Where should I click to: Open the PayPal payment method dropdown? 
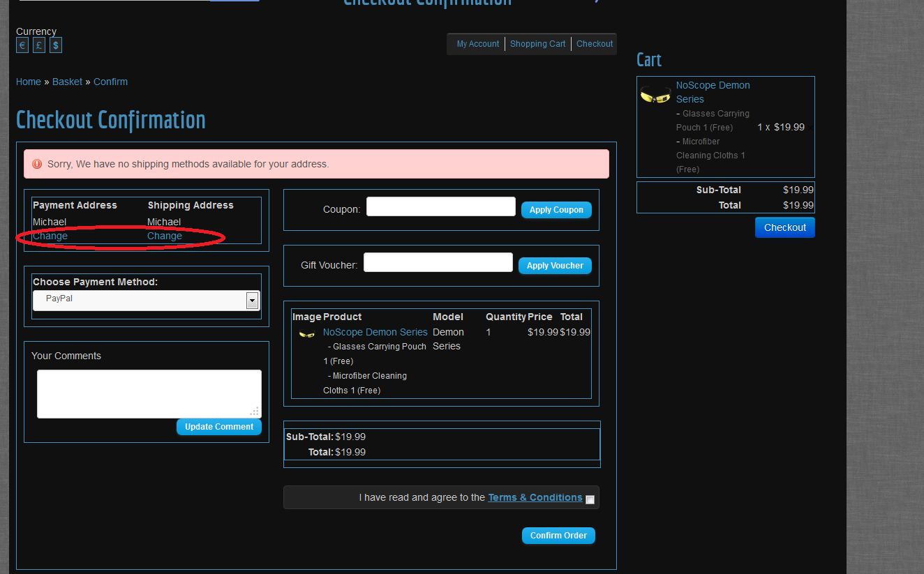coord(147,301)
